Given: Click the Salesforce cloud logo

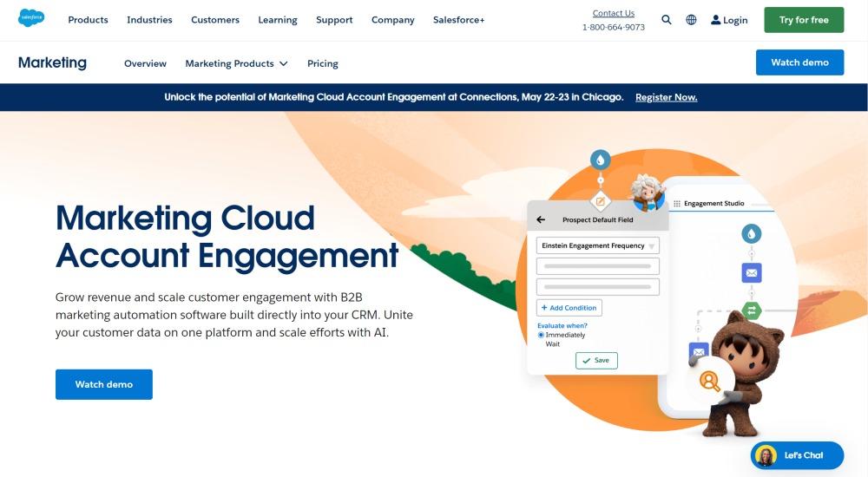Looking at the screenshot, I should pos(31,17).
